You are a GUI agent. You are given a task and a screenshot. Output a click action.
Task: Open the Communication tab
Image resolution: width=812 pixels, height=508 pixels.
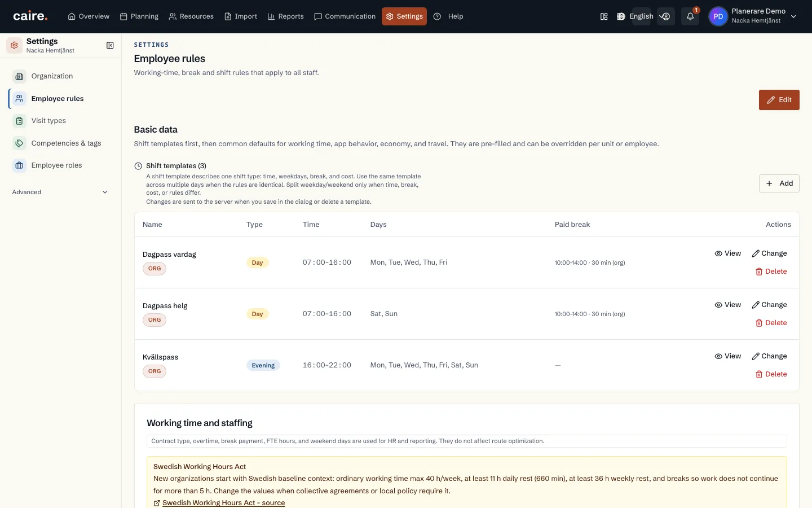(345, 16)
